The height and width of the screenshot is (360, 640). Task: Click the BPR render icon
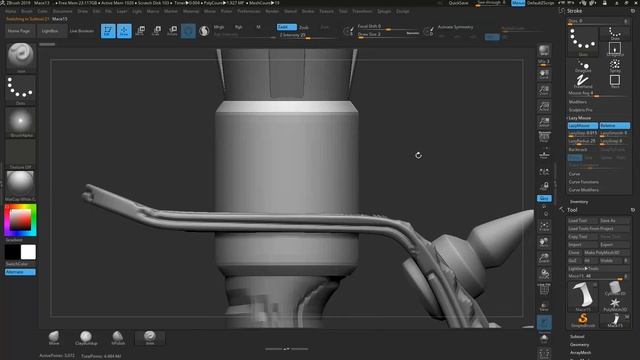click(544, 51)
